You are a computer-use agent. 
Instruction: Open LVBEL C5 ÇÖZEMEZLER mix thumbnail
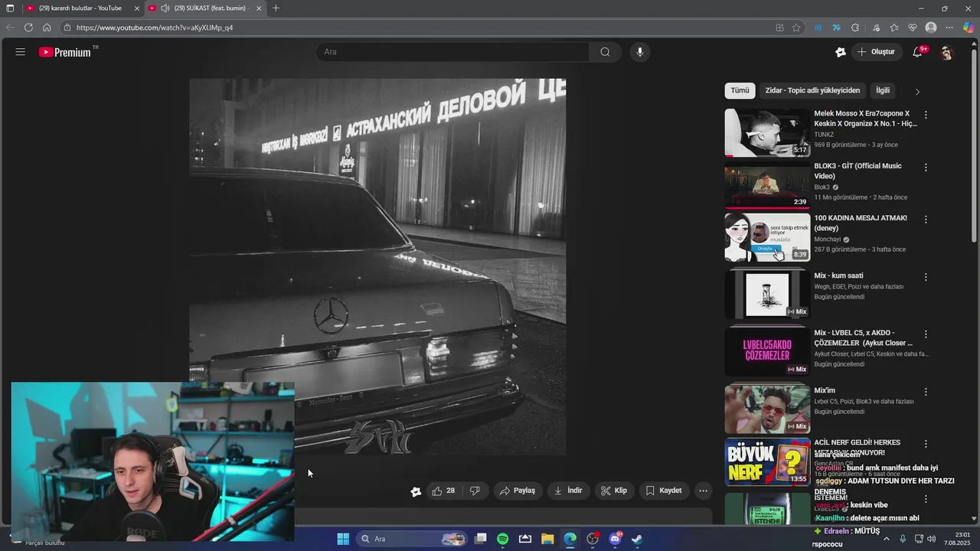click(767, 351)
